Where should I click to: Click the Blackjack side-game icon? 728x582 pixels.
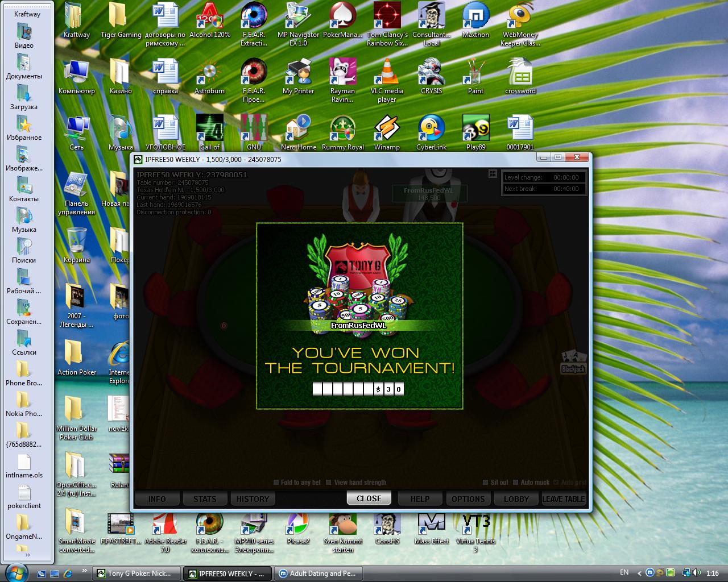pyautogui.click(x=573, y=362)
